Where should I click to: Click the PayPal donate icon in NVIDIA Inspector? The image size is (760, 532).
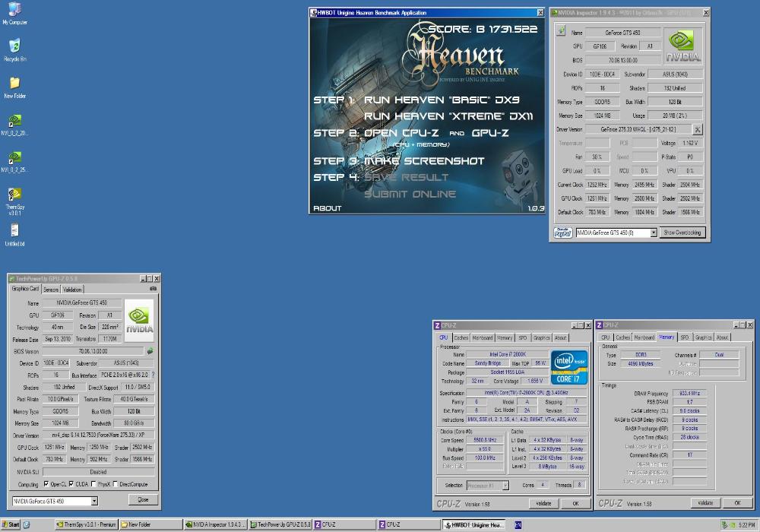click(563, 233)
